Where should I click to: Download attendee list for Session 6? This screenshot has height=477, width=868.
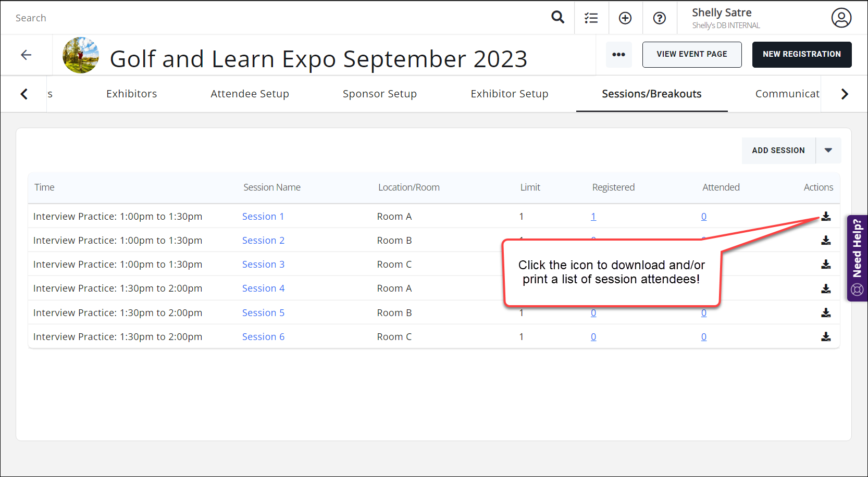(x=826, y=337)
